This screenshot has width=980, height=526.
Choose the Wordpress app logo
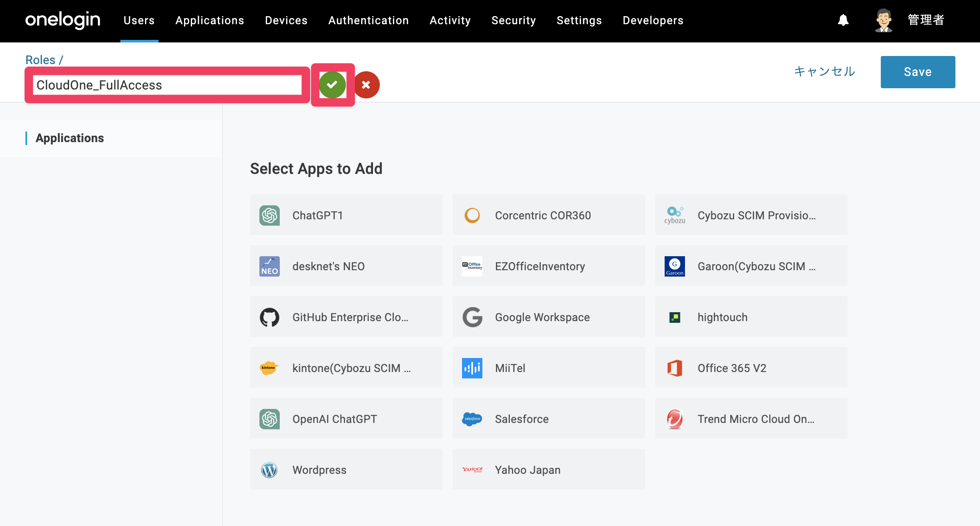[270, 470]
